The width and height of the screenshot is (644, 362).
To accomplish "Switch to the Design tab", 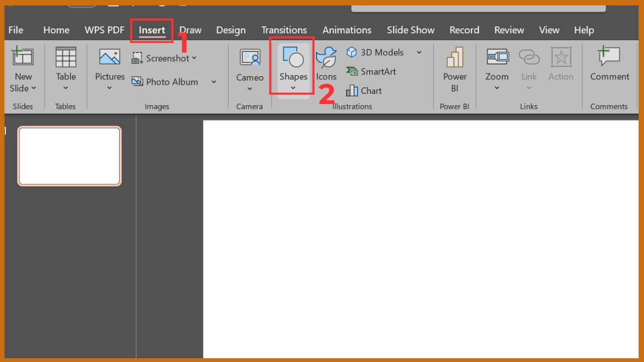I will click(231, 30).
